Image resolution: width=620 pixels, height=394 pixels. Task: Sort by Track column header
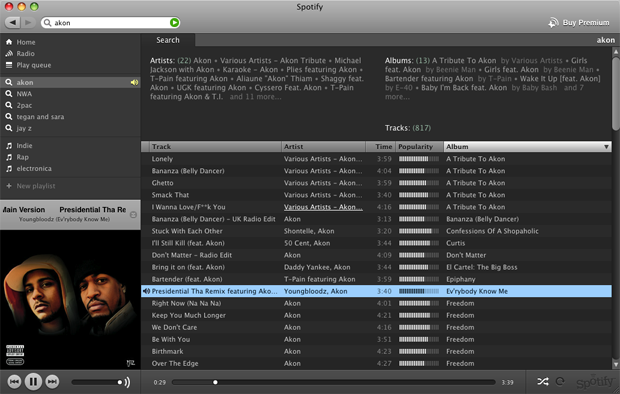pos(215,147)
